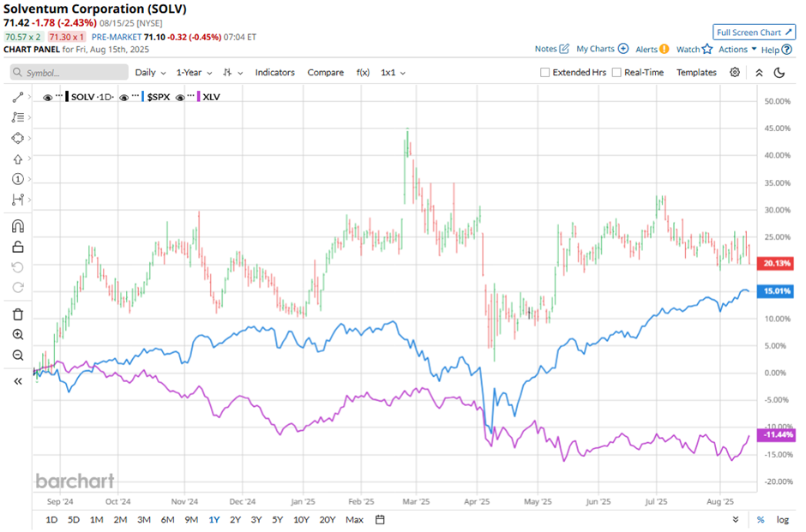Focus the Symbol search field
Image resolution: width=806 pixels, height=532 pixels.
coord(69,73)
